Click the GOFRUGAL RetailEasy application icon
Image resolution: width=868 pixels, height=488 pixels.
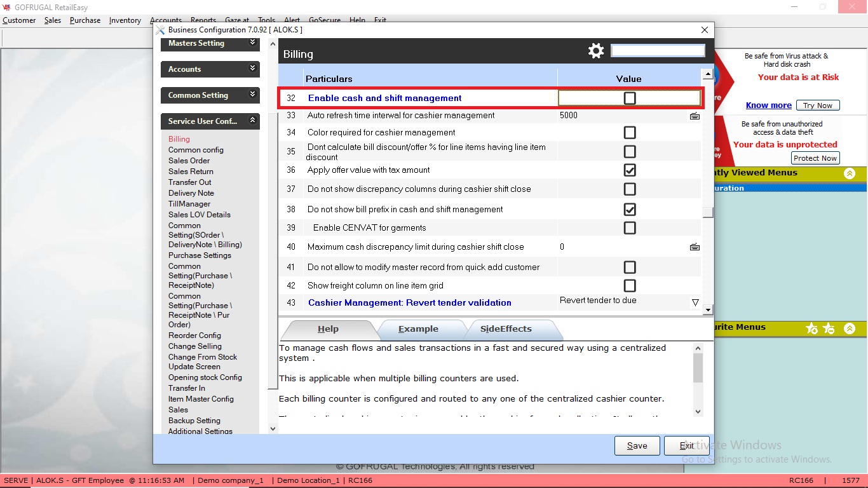coord(6,8)
